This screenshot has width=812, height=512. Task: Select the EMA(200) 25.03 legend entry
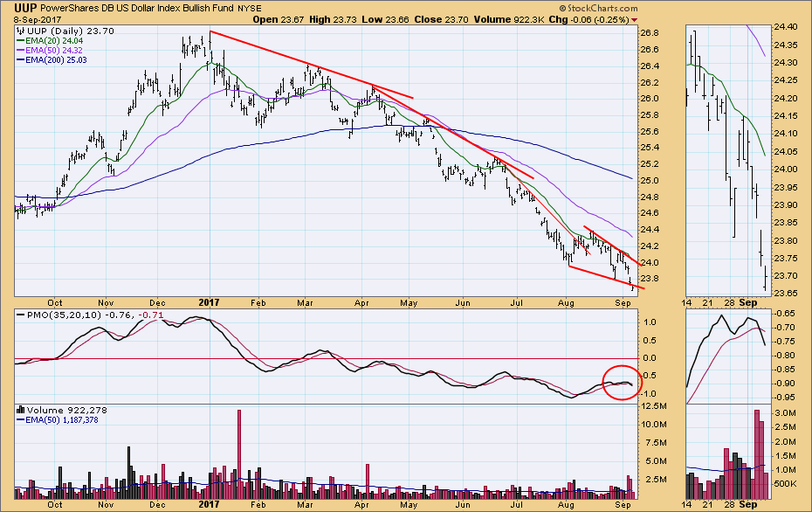pyautogui.click(x=56, y=60)
